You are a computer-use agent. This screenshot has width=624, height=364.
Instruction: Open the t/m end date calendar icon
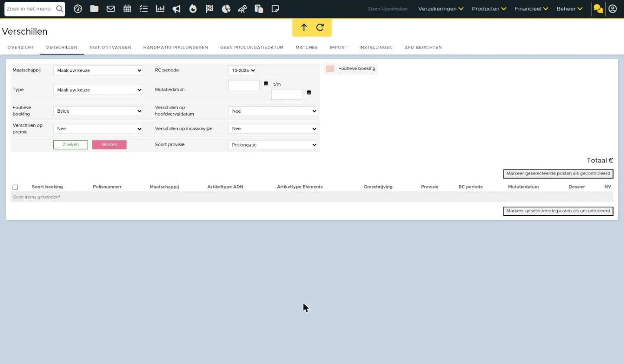coord(309,92)
